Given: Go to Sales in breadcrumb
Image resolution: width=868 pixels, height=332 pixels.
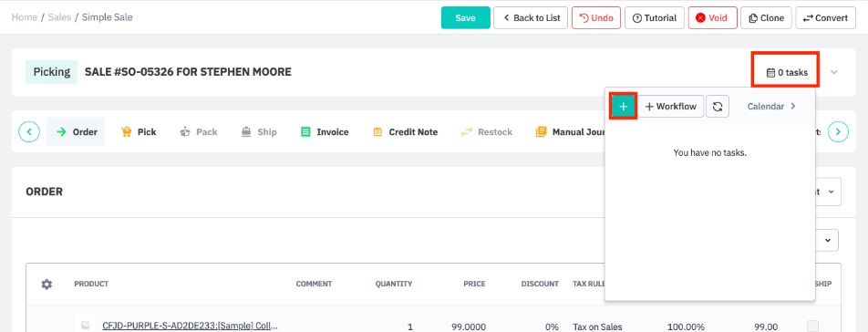Looking at the screenshot, I should point(59,17).
